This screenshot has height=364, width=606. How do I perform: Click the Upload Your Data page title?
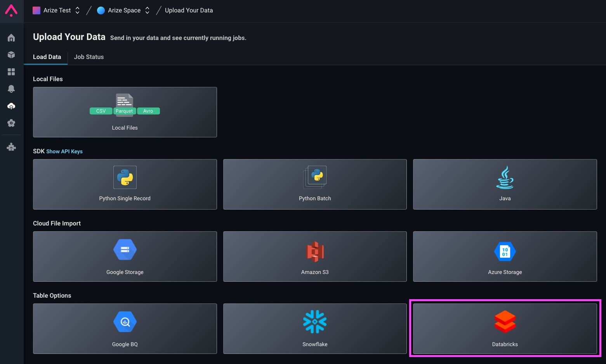(69, 37)
